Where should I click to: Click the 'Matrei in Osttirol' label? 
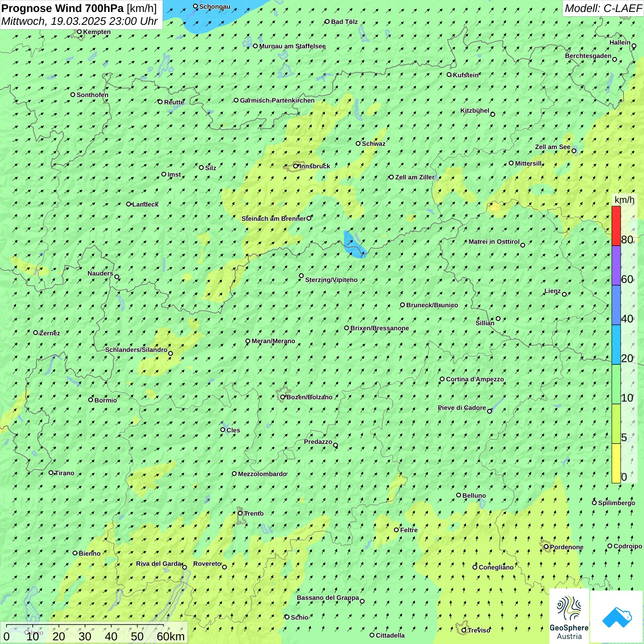tap(494, 241)
